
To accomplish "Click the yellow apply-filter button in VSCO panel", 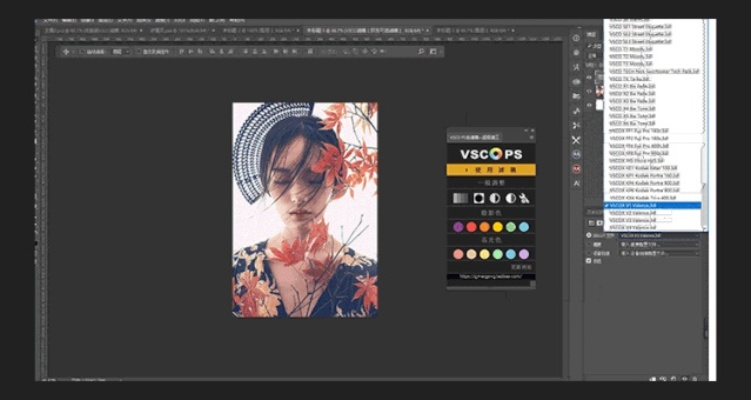I will coord(490,171).
